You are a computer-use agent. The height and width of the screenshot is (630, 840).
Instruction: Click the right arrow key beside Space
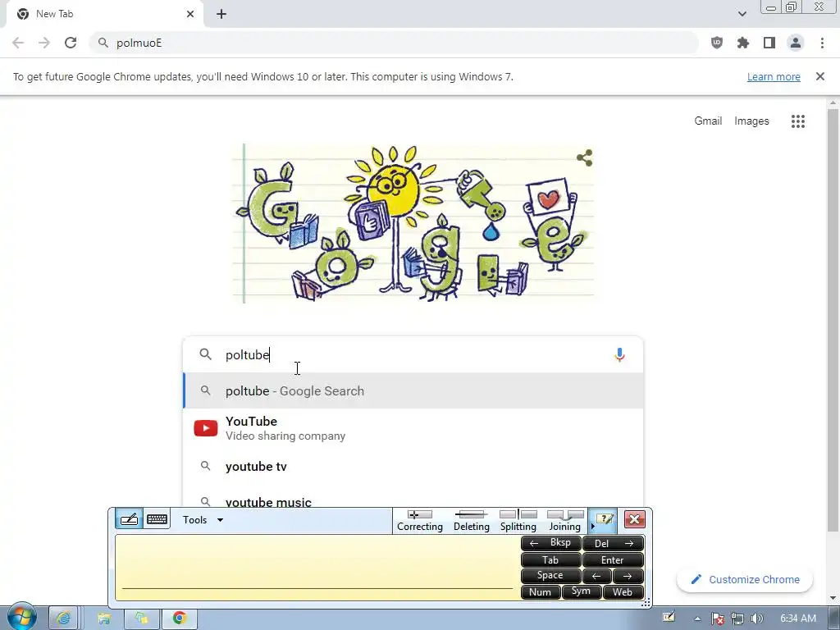(628, 576)
